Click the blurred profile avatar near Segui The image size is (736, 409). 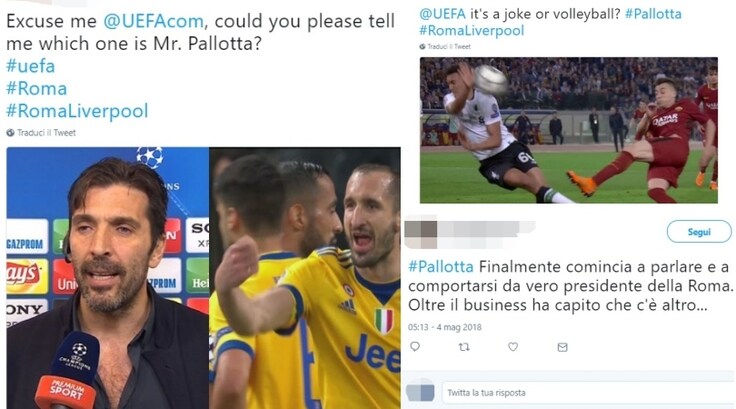pyautogui.click(x=421, y=233)
